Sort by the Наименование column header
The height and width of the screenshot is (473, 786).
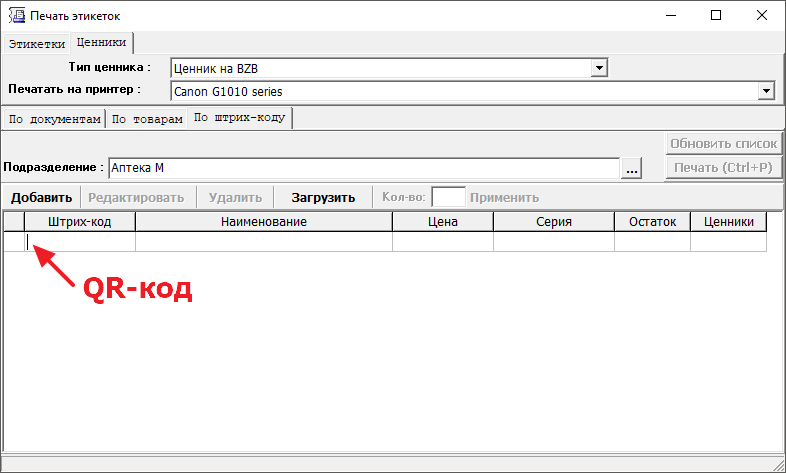[x=263, y=221]
